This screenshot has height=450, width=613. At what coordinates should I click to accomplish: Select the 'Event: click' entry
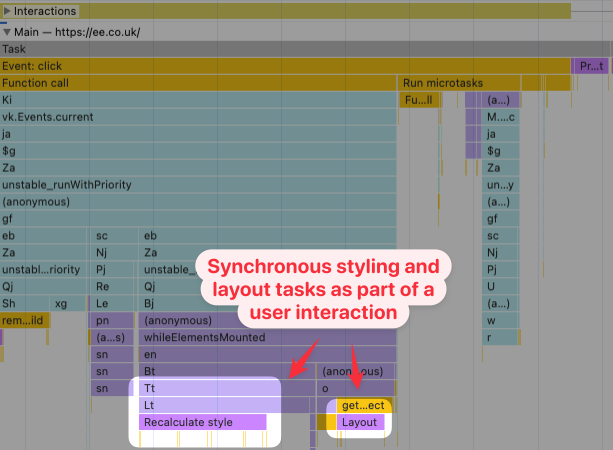pos(285,66)
